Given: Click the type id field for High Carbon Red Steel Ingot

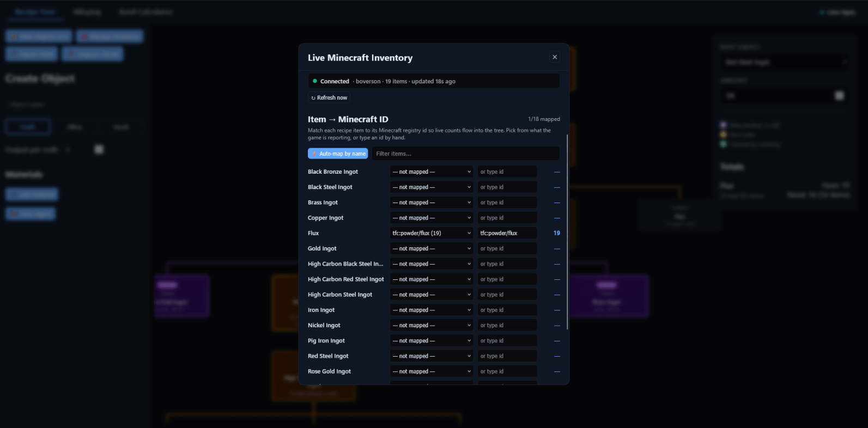Looking at the screenshot, I should pos(507,279).
